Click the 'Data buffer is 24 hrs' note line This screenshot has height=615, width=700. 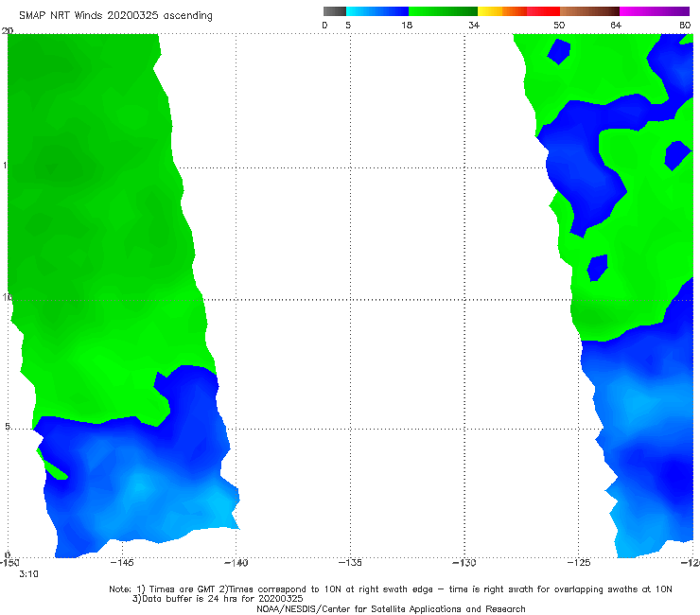tap(218, 599)
